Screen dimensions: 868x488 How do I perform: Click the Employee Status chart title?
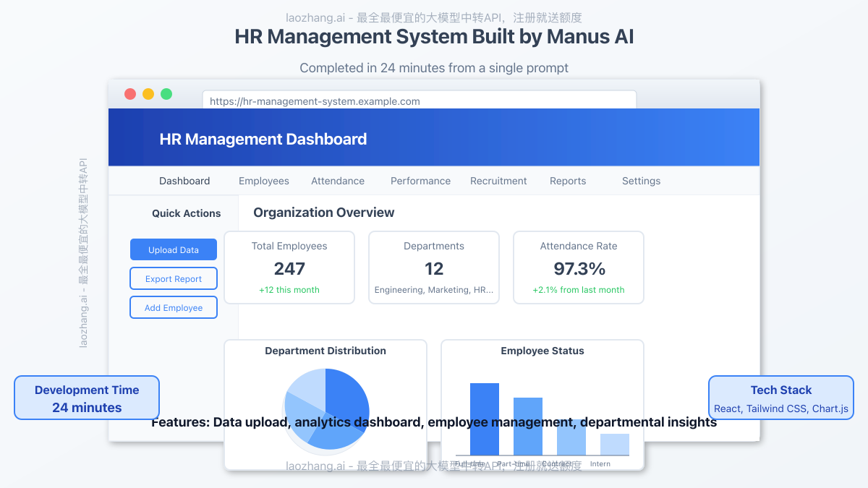tap(542, 351)
